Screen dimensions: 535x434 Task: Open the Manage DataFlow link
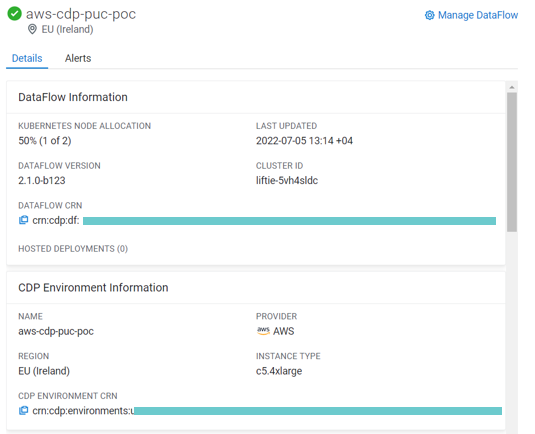click(478, 15)
